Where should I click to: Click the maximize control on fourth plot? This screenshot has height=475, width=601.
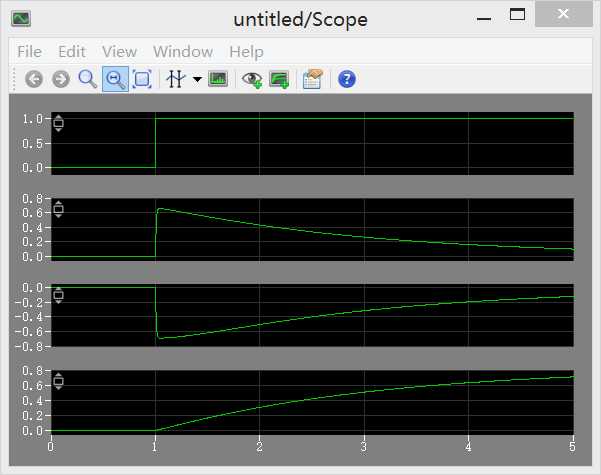[58, 381]
